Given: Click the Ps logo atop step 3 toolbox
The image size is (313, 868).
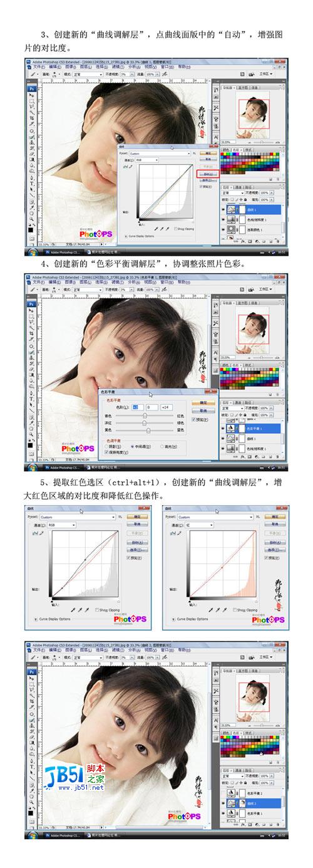Looking at the screenshot, I should 31,89.
